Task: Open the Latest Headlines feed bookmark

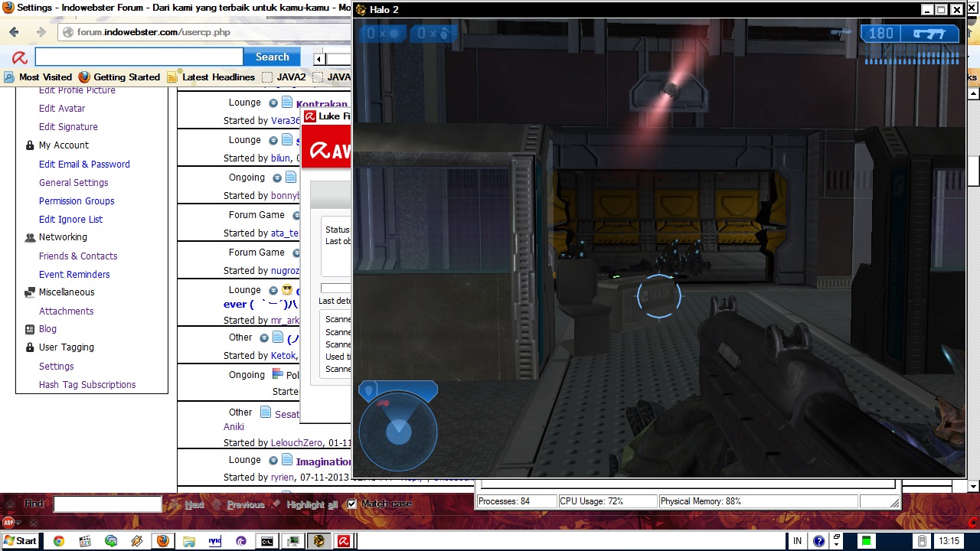Action: [x=211, y=77]
